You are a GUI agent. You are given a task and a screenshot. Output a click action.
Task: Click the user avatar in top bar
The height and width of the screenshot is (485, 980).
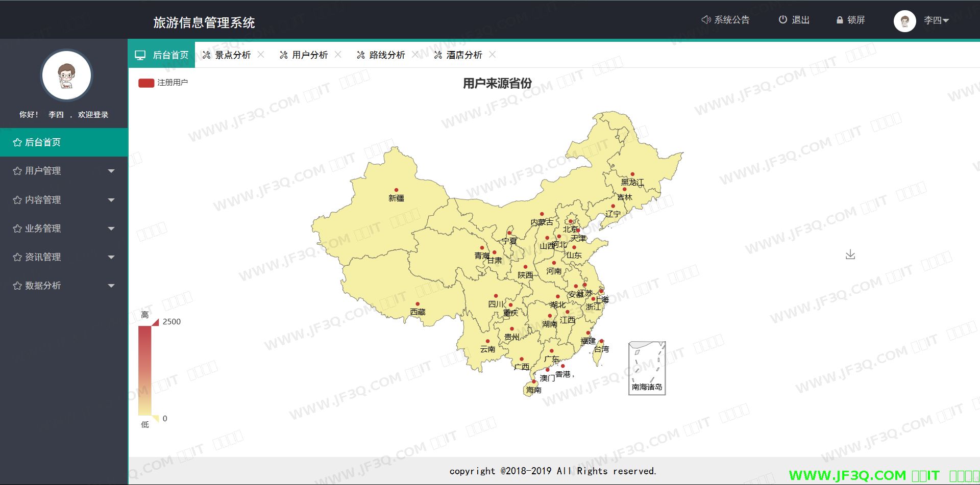click(904, 21)
